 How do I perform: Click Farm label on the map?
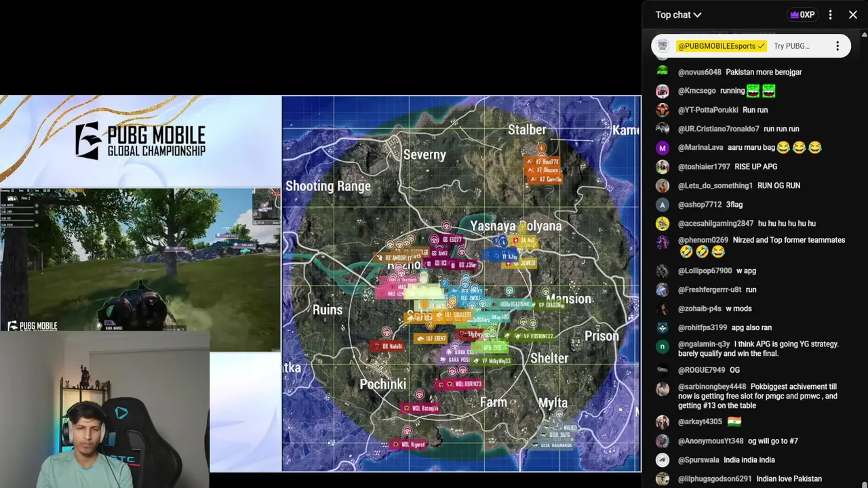coord(493,403)
